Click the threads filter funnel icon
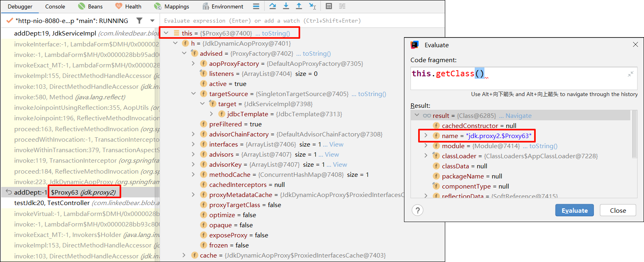 [x=139, y=21]
